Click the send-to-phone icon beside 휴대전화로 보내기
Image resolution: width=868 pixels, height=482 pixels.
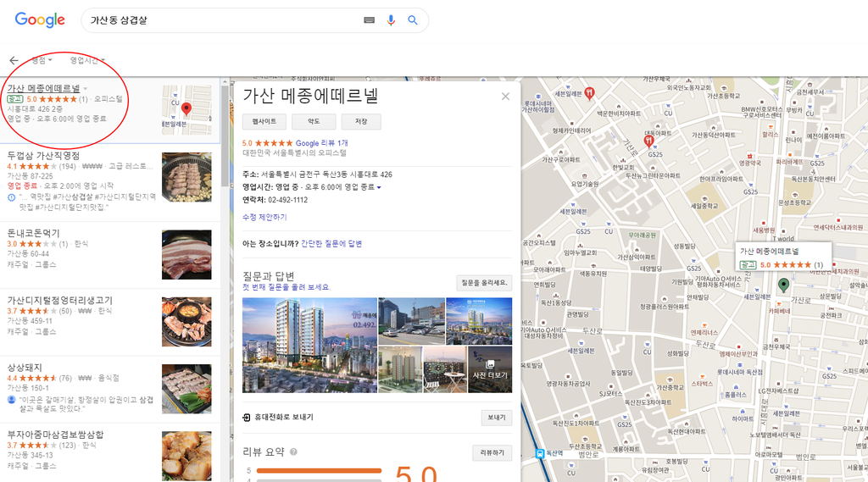coord(247,418)
